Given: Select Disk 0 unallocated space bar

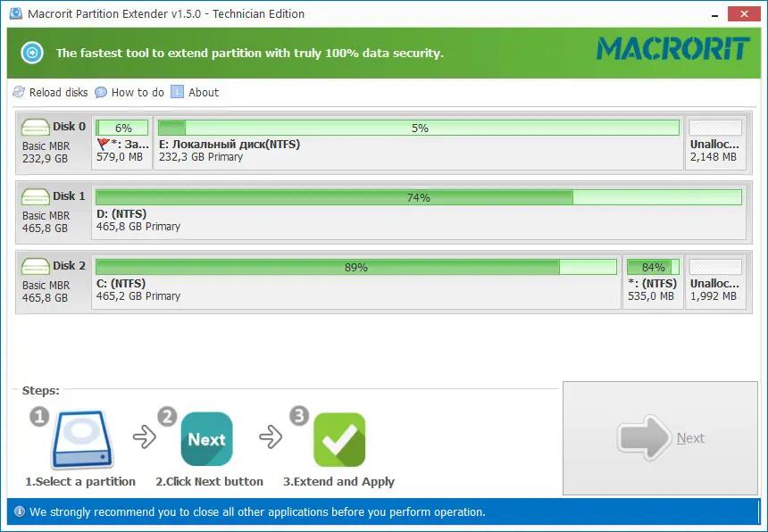Looking at the screenshot, I should [715, 128].
